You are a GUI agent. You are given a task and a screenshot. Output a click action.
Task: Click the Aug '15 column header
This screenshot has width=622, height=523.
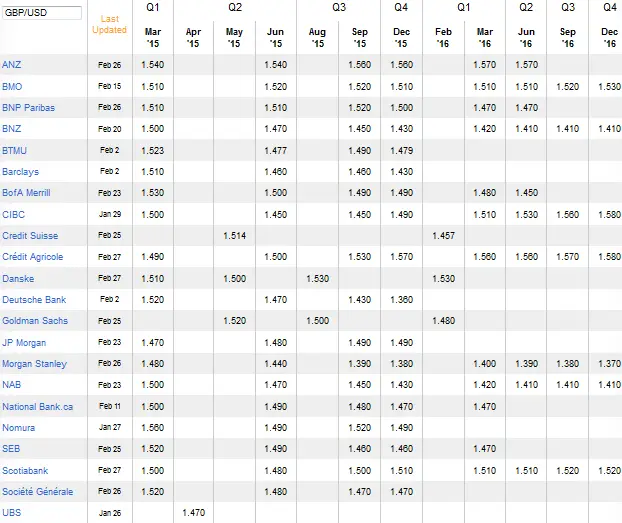[317, 38]
